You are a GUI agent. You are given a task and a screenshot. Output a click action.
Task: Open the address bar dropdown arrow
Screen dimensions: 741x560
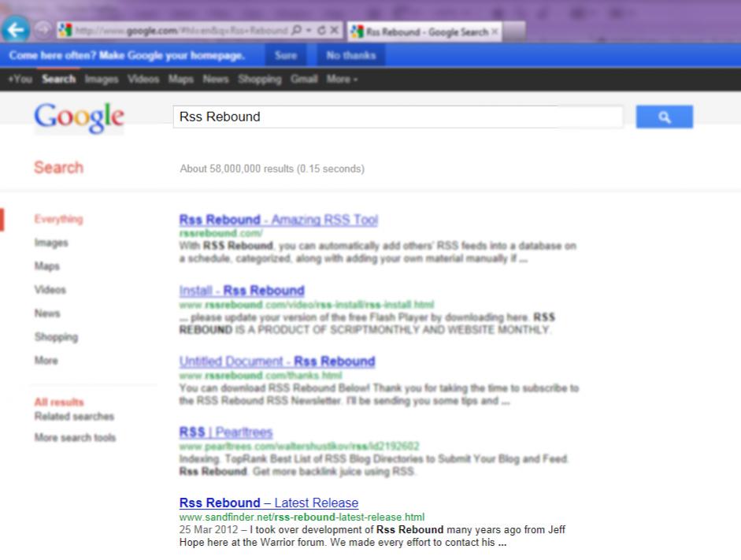pyautogui.click(x=309, y=30)
